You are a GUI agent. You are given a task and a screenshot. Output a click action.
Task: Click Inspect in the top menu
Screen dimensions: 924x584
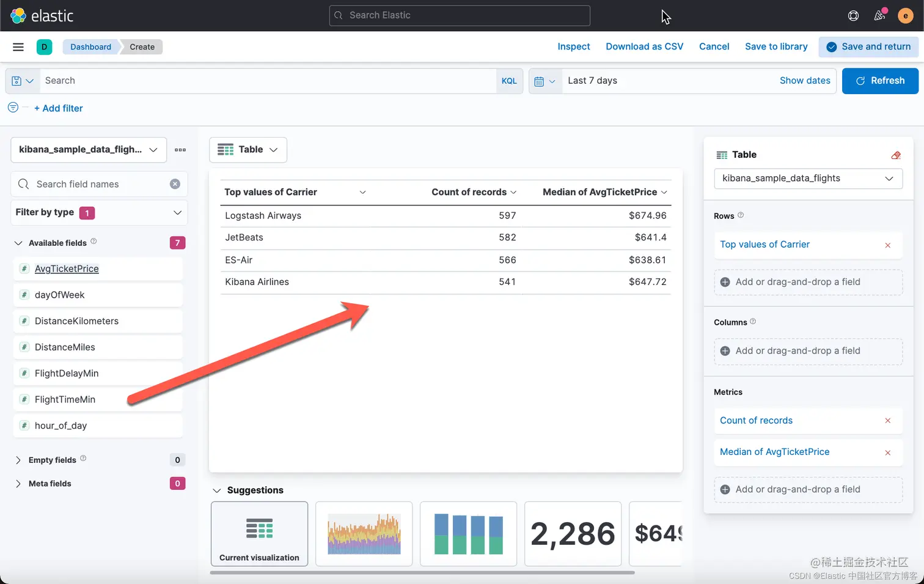point(574,46)
